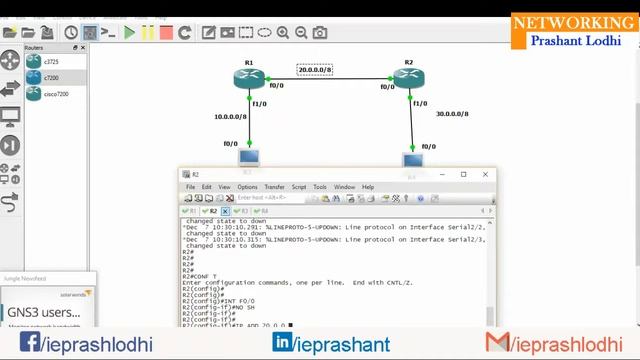Reload all devices icon

click(184, 33)
